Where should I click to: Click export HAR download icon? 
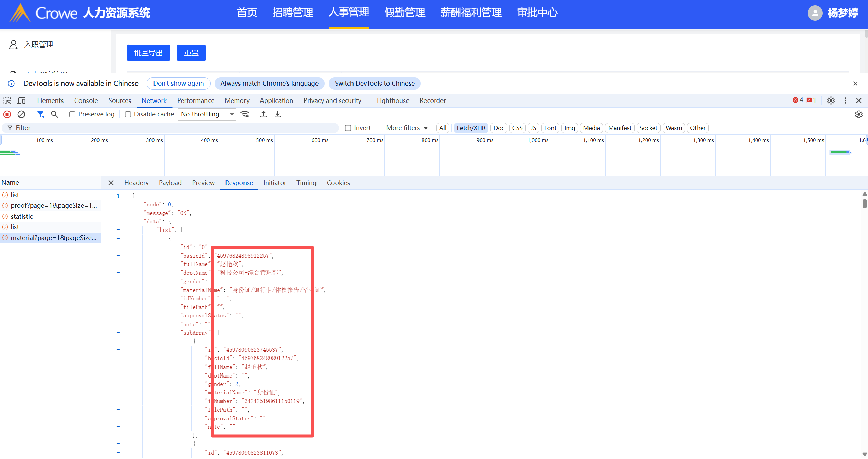tap(278, 114)
